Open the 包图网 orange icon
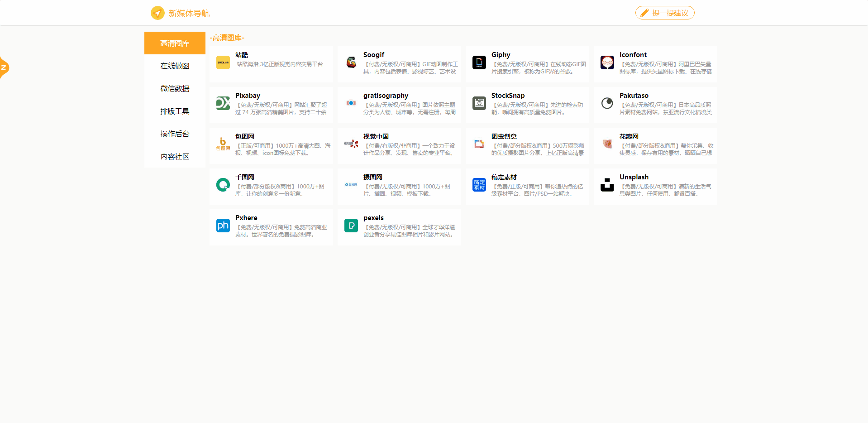Screen dimensions: 868x423 pyautogui.click(x=223, y=144)
